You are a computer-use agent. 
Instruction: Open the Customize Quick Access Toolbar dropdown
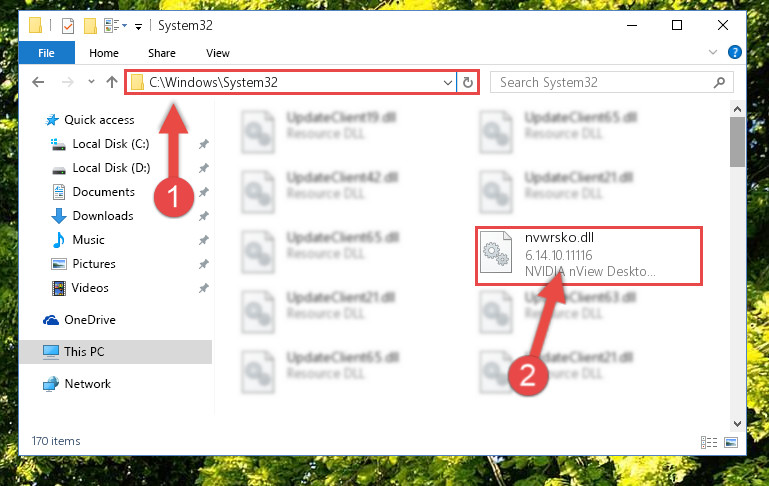(x=139, y=26)
